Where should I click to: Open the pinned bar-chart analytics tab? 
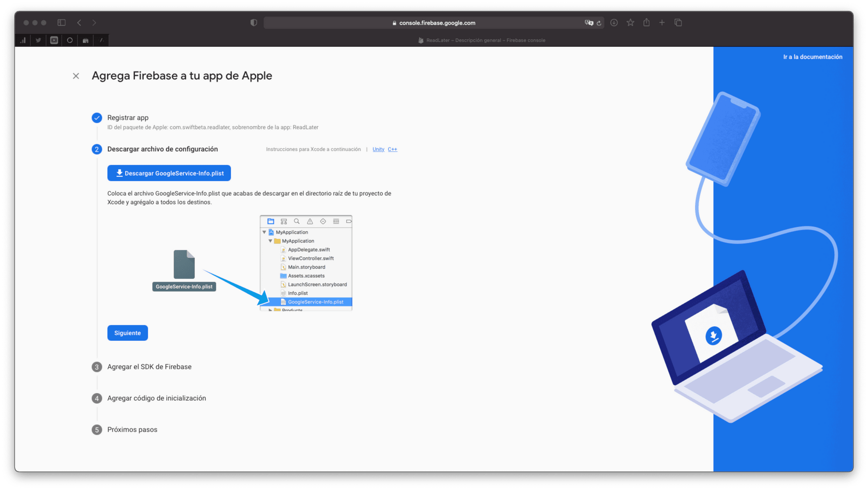tap(23, 40)
